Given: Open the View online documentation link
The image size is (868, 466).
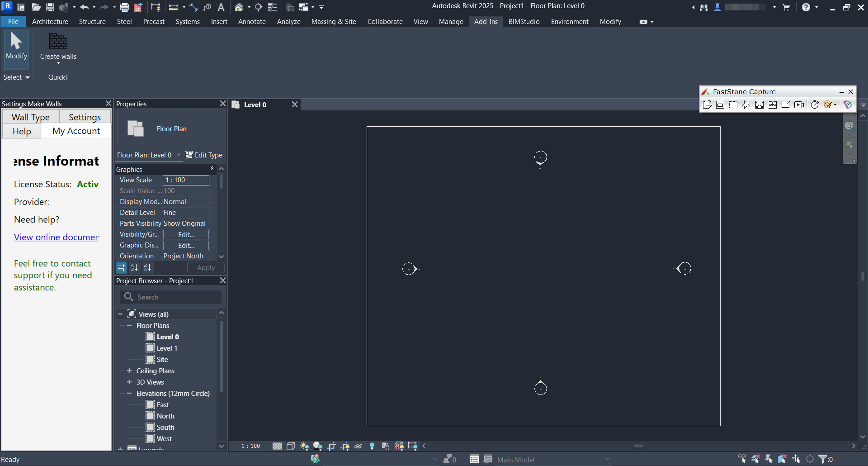Looking at the screenshot, I should coord(57,237).
